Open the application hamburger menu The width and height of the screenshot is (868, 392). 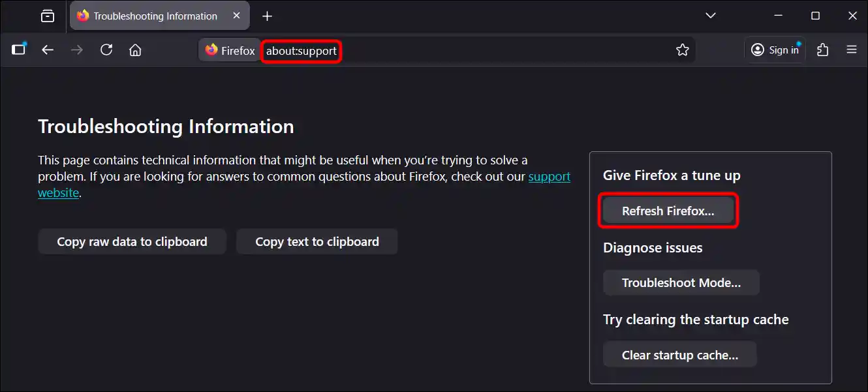851,50
